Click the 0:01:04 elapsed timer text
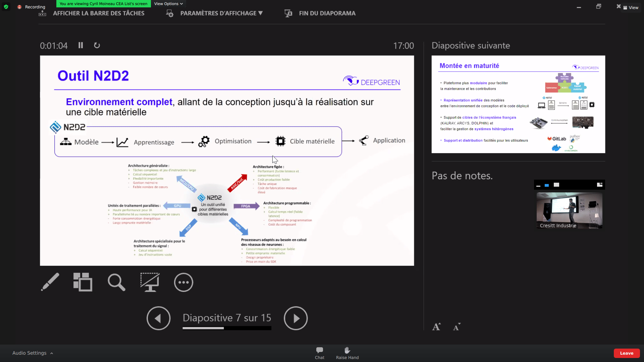The height and width of the screenshot is (362, 644). pos(54,46)
